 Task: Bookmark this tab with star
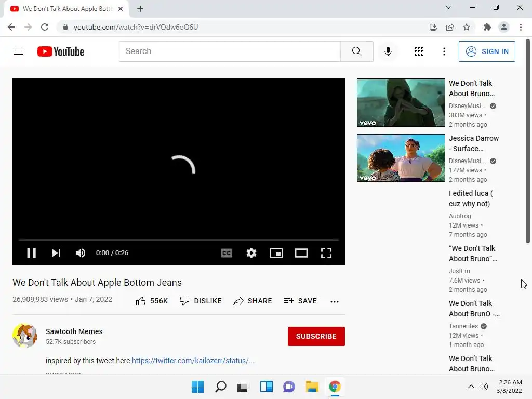click(x=467, y=27)
